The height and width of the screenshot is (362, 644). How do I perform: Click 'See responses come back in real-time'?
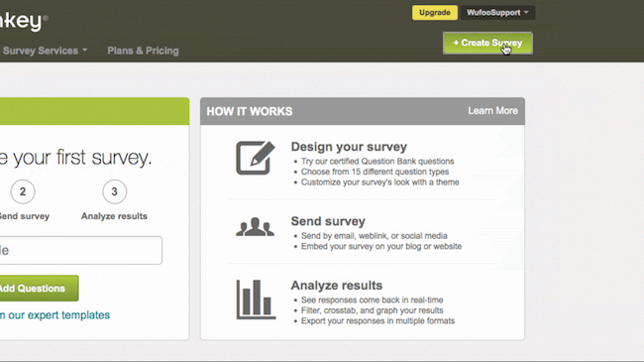[x=373, y=300]
